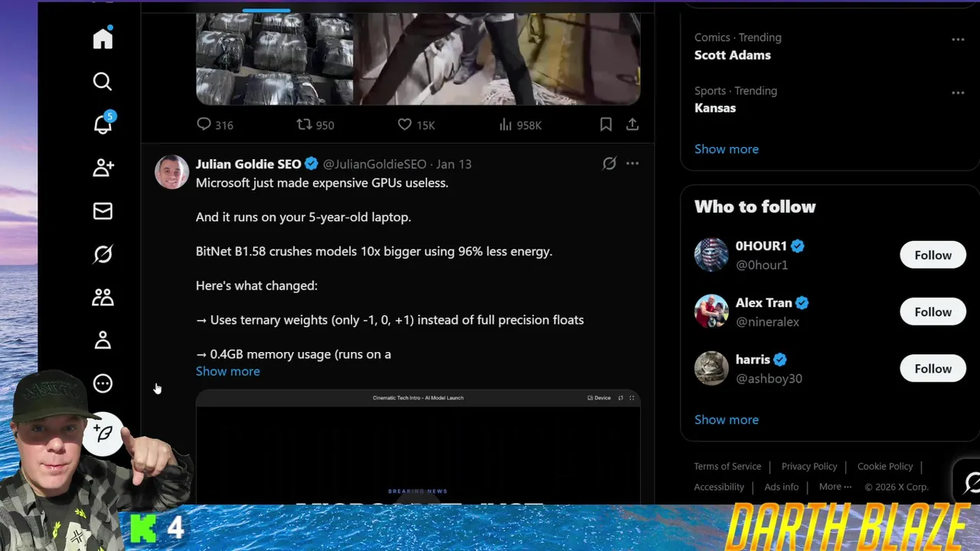Open Grok icon in the sidebar
Viewport: 980px width, 551px height.
tap(103, 254)
